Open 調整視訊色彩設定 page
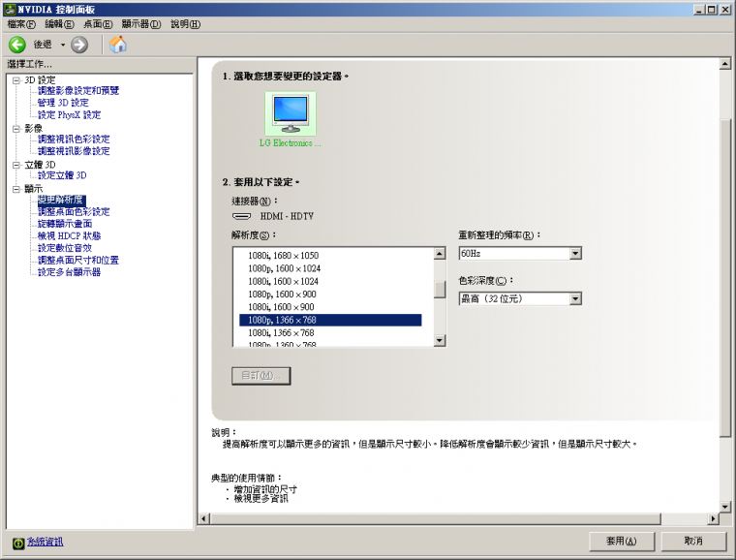This screenshot has height=560, width=736. click(x=74, y=139)
